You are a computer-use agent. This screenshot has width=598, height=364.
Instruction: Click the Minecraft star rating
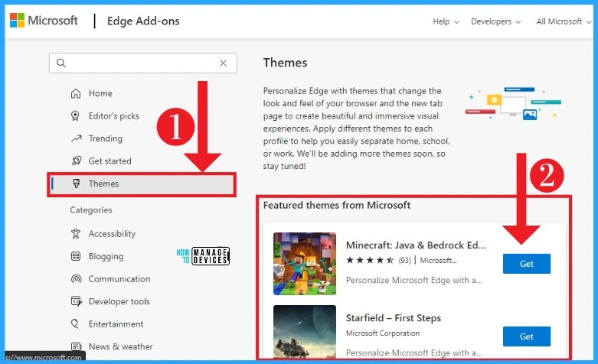click(370, 261)
